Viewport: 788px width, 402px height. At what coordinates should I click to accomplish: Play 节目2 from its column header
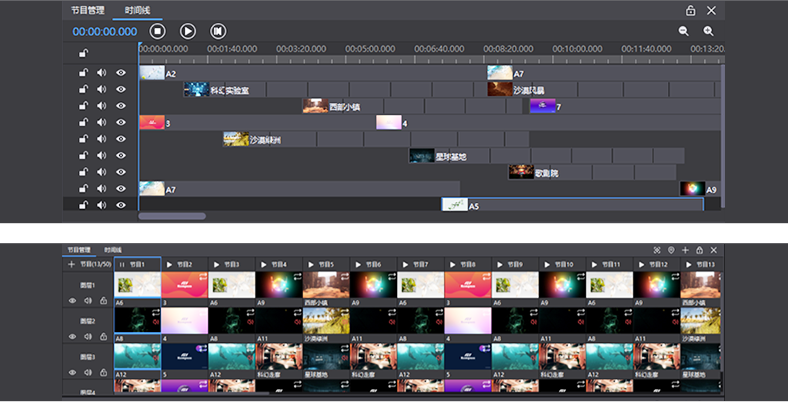169,264
